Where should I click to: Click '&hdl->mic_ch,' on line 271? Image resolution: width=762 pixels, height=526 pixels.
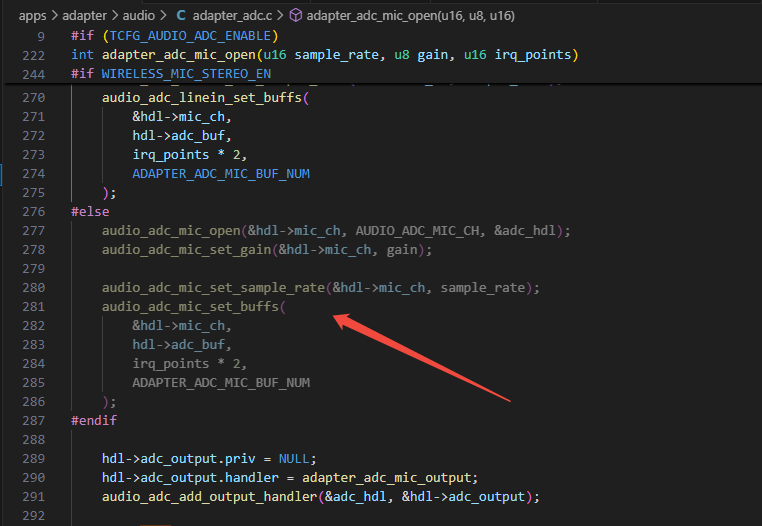click(x=182, y=117)
